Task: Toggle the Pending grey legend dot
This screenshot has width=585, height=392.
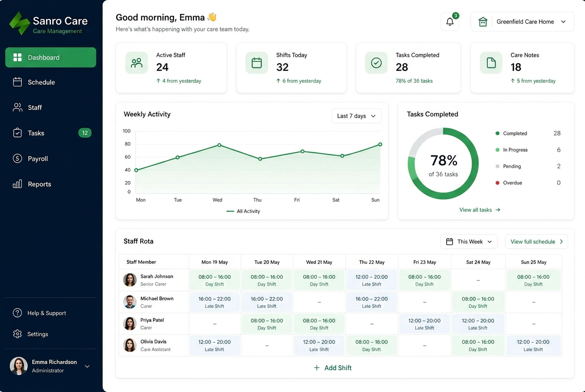Action: 498,166
